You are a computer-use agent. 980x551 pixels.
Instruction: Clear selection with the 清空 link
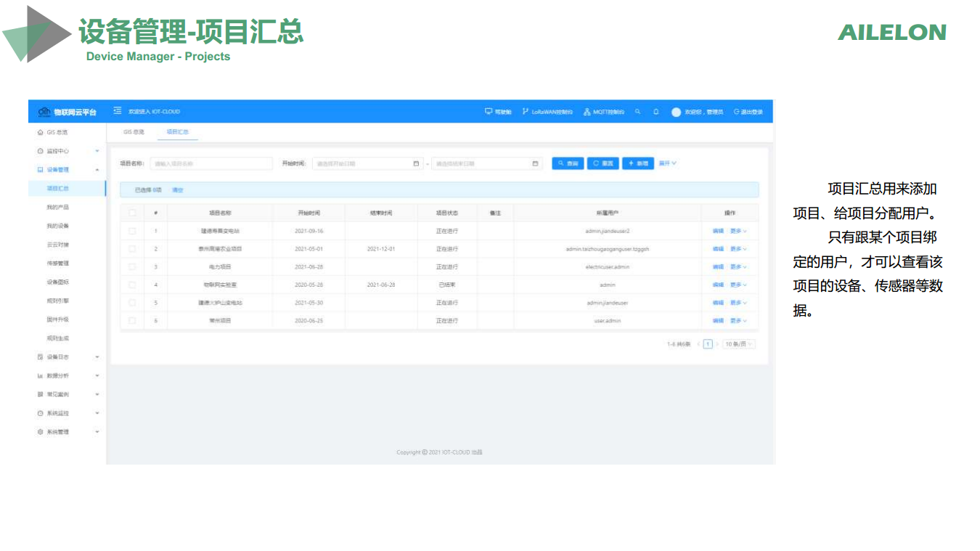click(177, 189)
